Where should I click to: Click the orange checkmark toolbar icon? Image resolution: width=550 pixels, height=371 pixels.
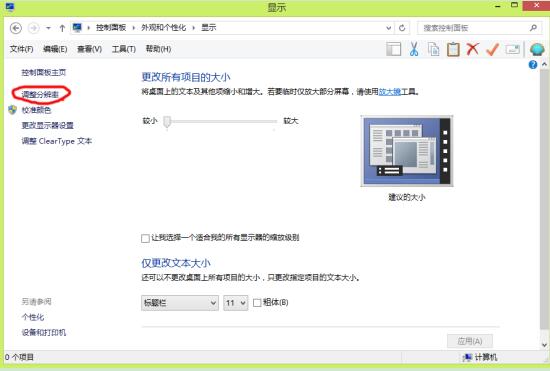point(493,49)
